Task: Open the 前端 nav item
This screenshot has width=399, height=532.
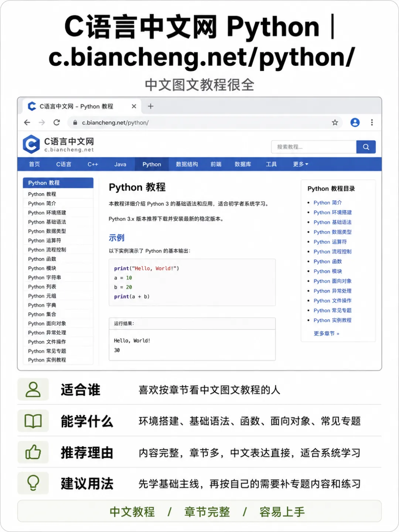Action: pyautogui.click(x=216, y=164)
